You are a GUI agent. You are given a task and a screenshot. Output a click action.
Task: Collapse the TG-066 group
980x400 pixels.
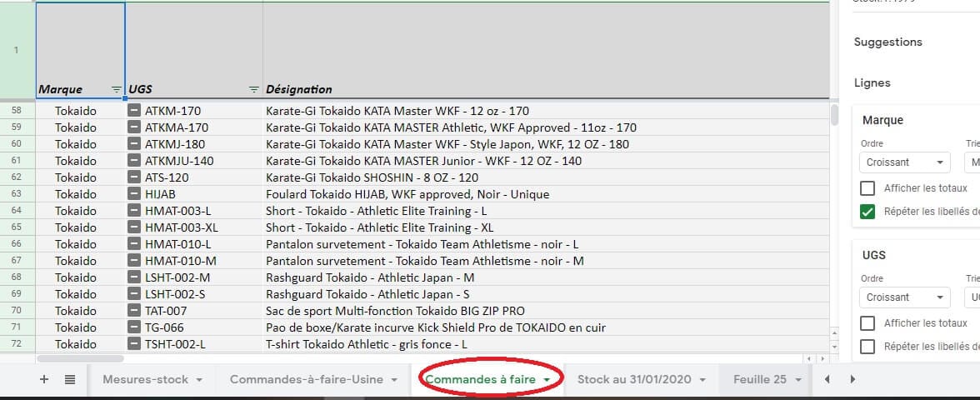click(133, 327)
